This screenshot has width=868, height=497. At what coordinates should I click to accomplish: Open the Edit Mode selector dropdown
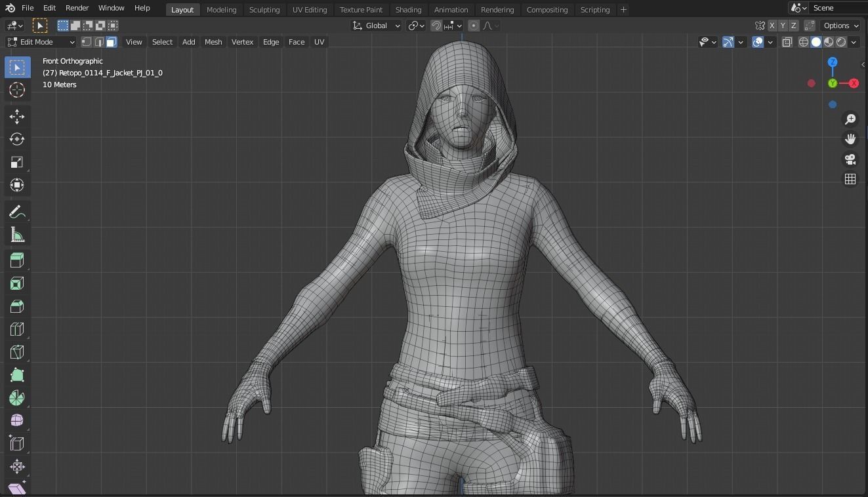click(39, 41)
